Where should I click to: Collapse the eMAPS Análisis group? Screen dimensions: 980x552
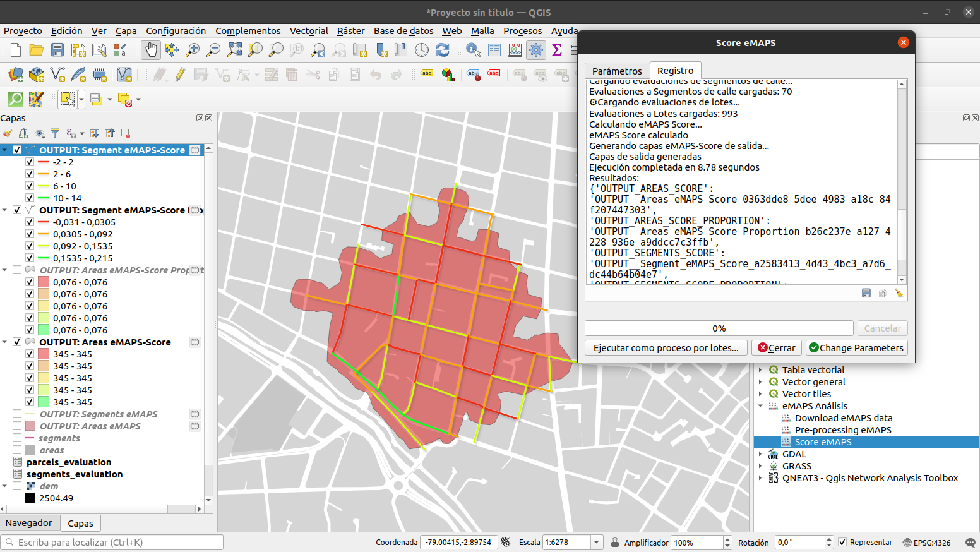760,406
